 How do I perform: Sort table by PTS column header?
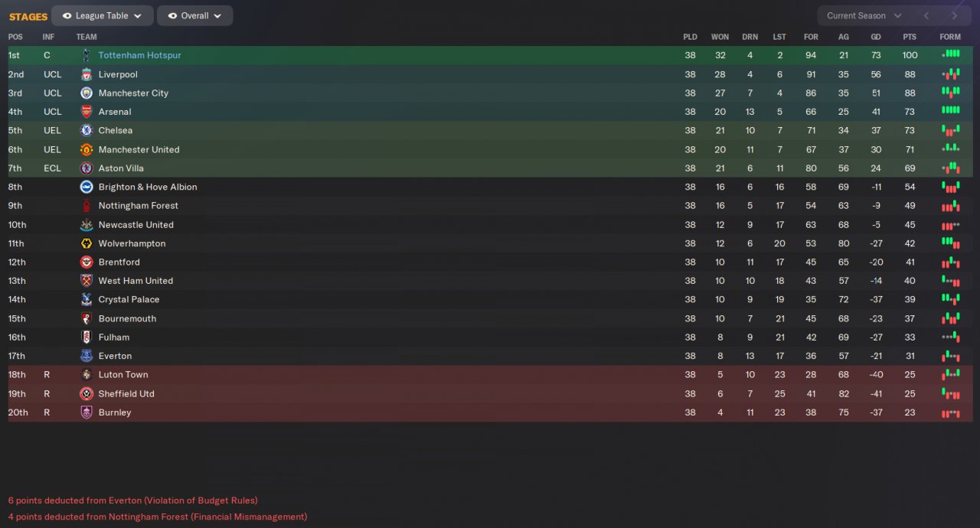(x=910, y=37)
